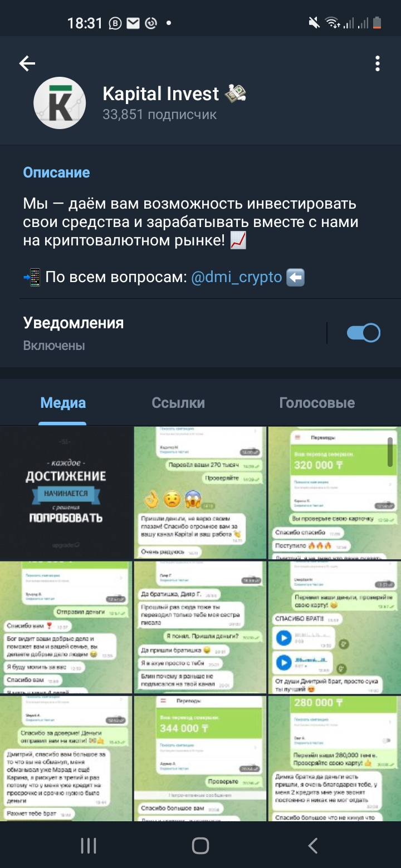Toggle the notifications switch off
The height and width of the screenshot is (868, 401).
[x=363, y=333]
